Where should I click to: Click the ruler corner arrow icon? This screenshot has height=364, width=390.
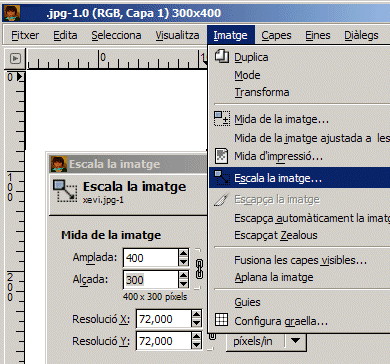[15, 59]
